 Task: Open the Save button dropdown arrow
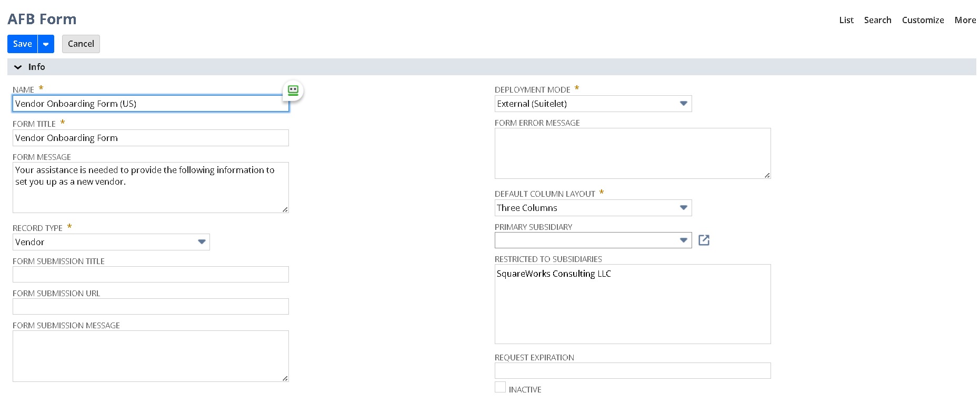(x=46, y=44)
